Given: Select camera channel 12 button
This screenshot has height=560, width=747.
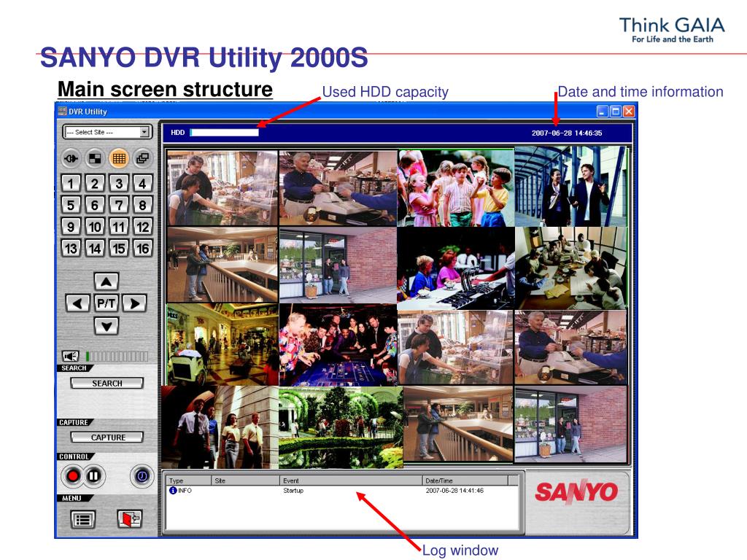Looking at the screenshot, I should click(x=142, y=227).
